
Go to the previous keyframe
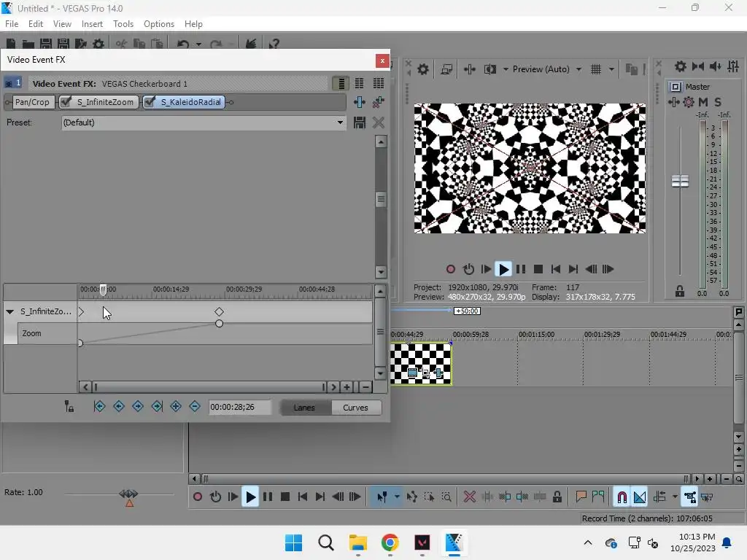pos(119,406)
